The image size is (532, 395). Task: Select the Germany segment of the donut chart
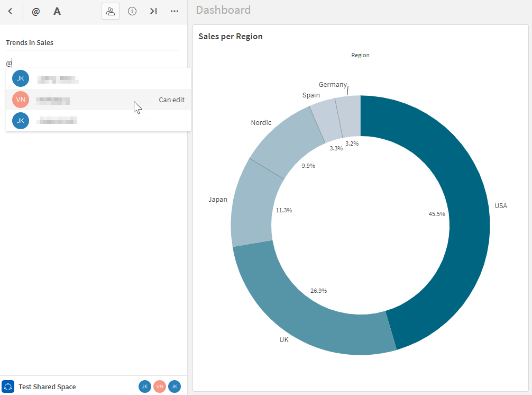(350, 116)
